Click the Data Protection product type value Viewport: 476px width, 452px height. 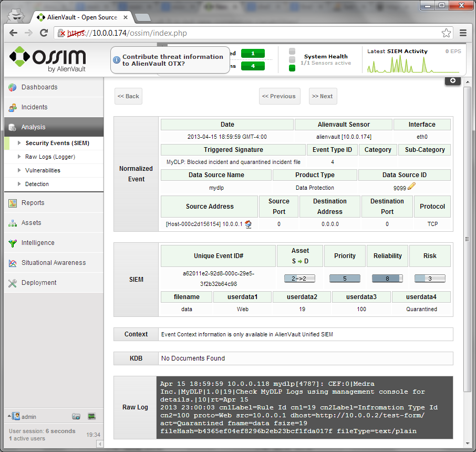pyautogui.click(x=315, y=188)
